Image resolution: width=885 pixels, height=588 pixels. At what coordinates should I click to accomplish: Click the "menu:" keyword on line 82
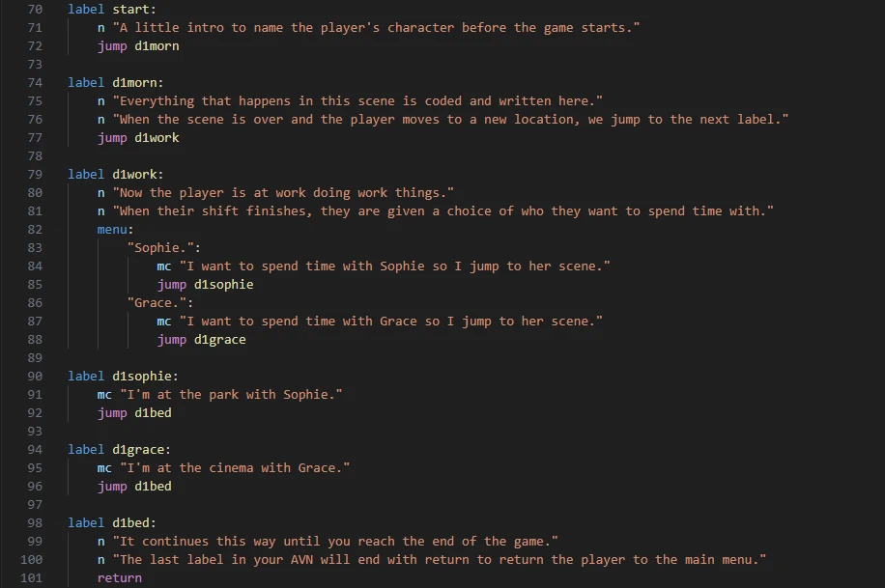pyautogui.click(x=116, y=229)
